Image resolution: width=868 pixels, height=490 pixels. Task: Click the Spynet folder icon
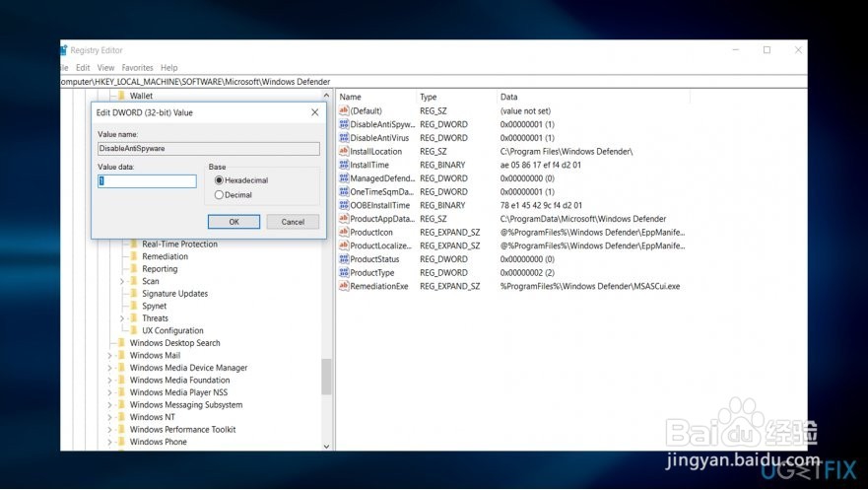tap(133, 306)
